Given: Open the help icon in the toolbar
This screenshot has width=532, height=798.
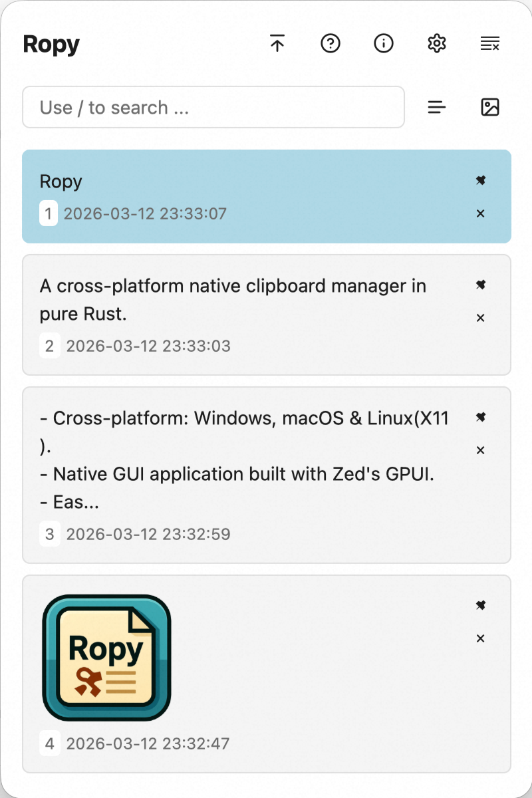Looking at the screenshot, I should click(x=331, y=43).
